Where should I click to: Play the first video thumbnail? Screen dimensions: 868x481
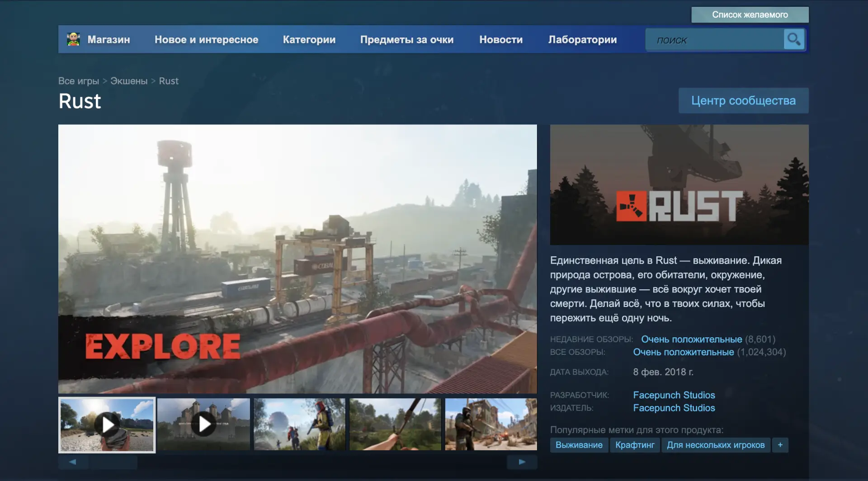tap(107, 424)
